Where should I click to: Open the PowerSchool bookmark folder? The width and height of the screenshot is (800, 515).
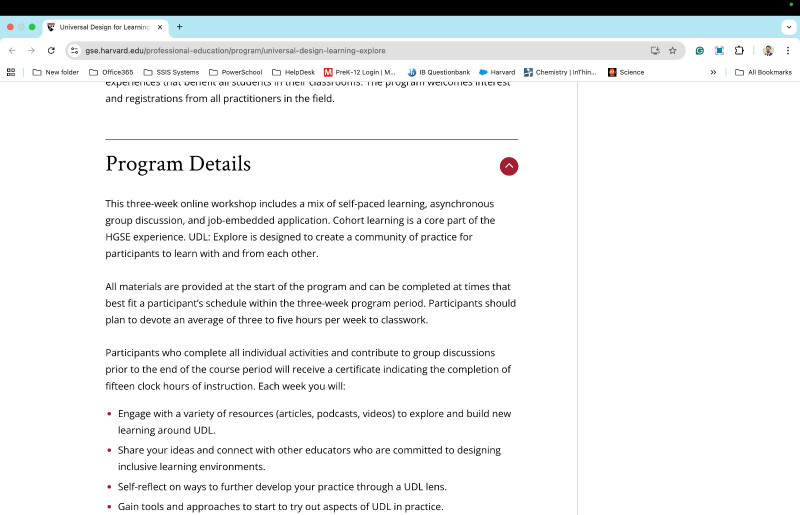(x=235, y=72)
